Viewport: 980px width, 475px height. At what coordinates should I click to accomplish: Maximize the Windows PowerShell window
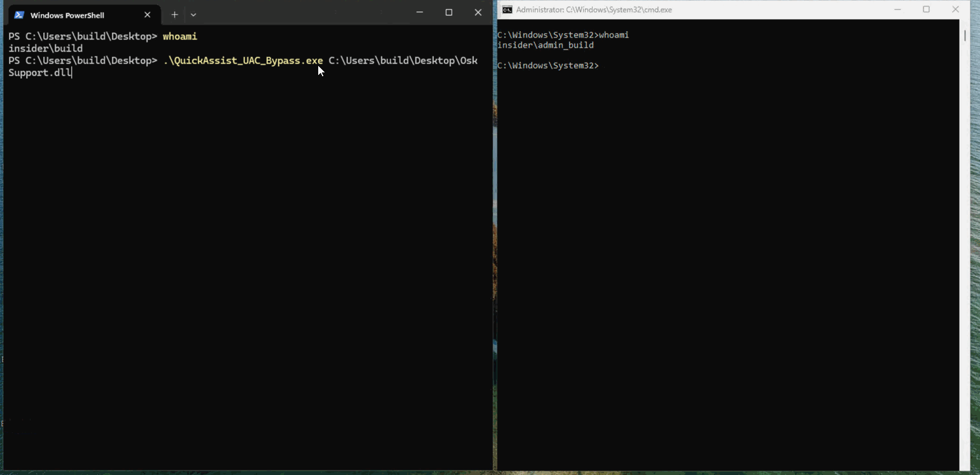(449, 13)
